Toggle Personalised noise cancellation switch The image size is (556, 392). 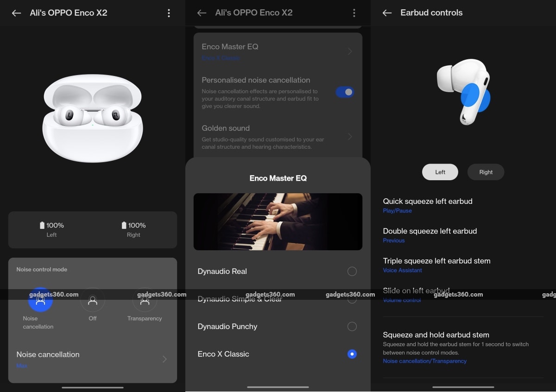[x=345, y=92]
